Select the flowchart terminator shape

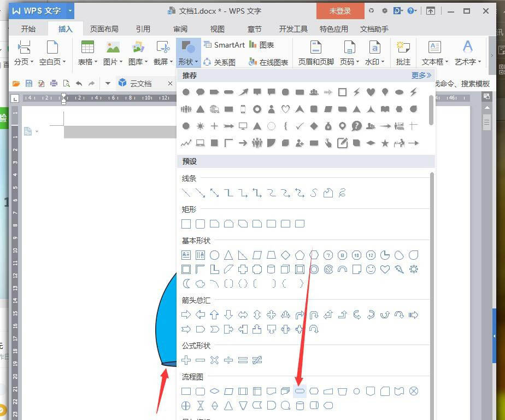(x=300, y=392)
